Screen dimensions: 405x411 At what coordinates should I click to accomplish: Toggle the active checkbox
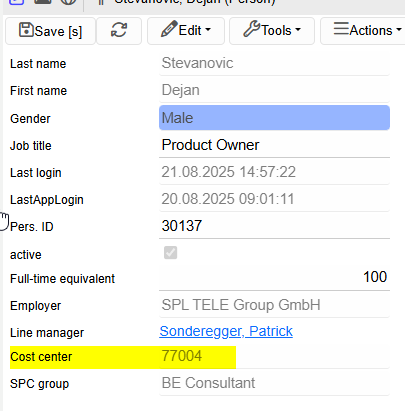170,253
